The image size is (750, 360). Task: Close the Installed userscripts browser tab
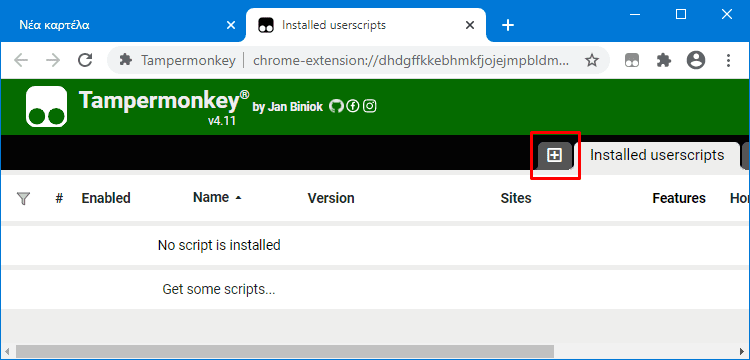coord(470,25)
